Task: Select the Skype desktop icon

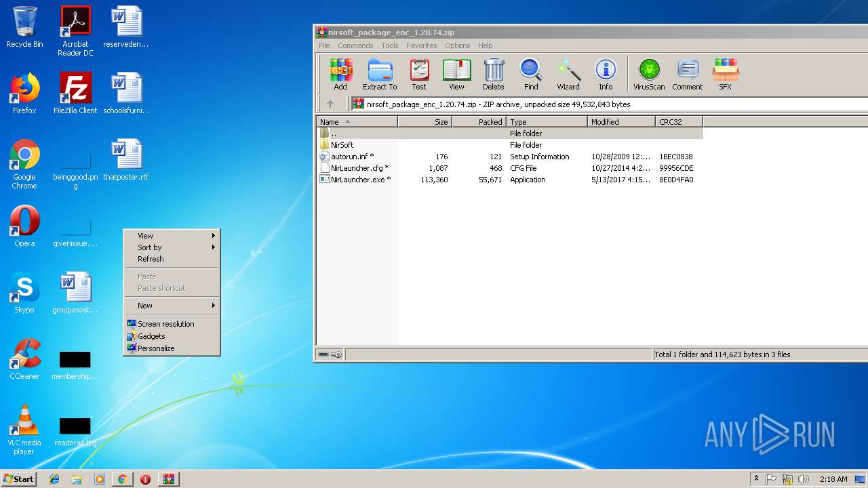Action: click(x=24, y=293)
